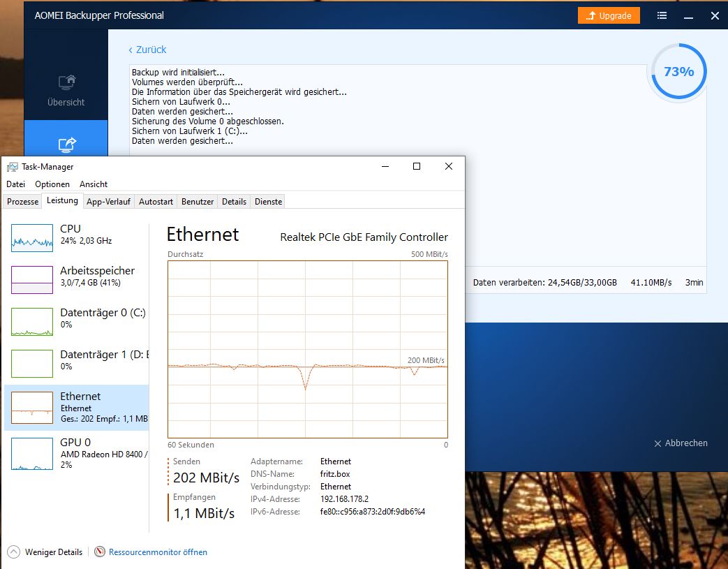This screenshot has height=569, width=728.
Task: Collapse view with Weniger Details
Action: [45, 552]
